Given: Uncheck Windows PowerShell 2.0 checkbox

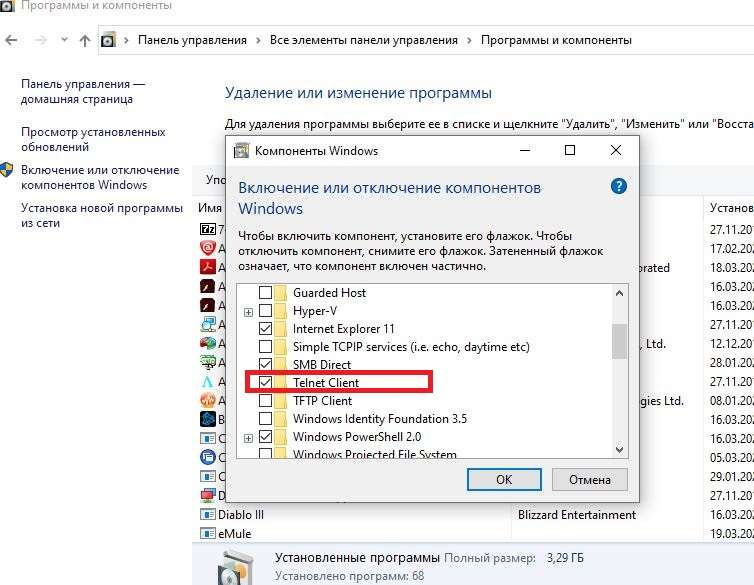Looking at the screenshot, I should [265, 436].
